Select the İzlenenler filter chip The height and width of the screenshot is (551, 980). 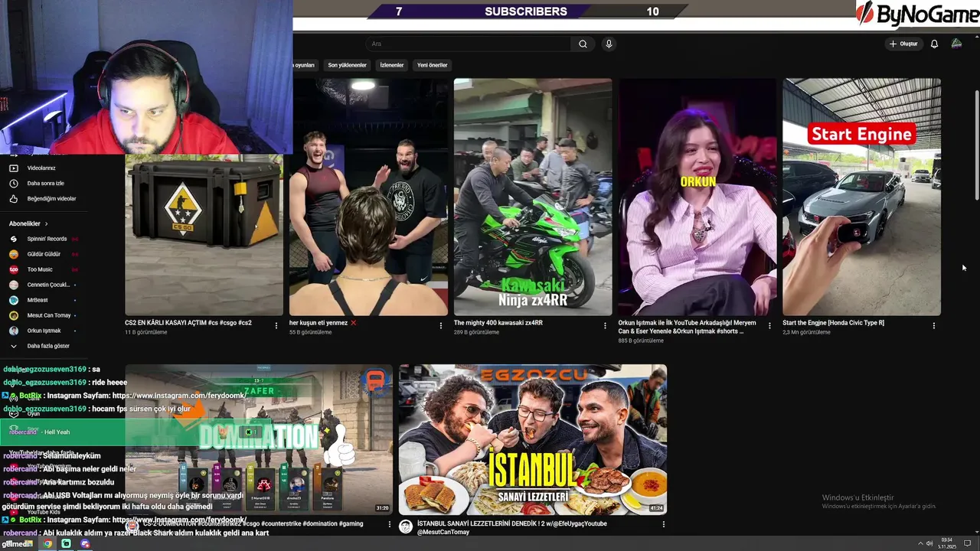point(392,65)
